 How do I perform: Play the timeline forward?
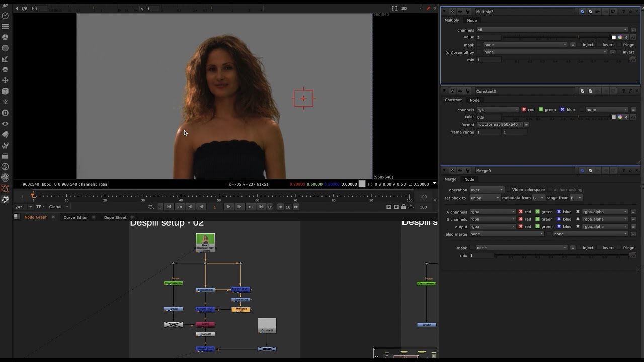coord(228,207)
